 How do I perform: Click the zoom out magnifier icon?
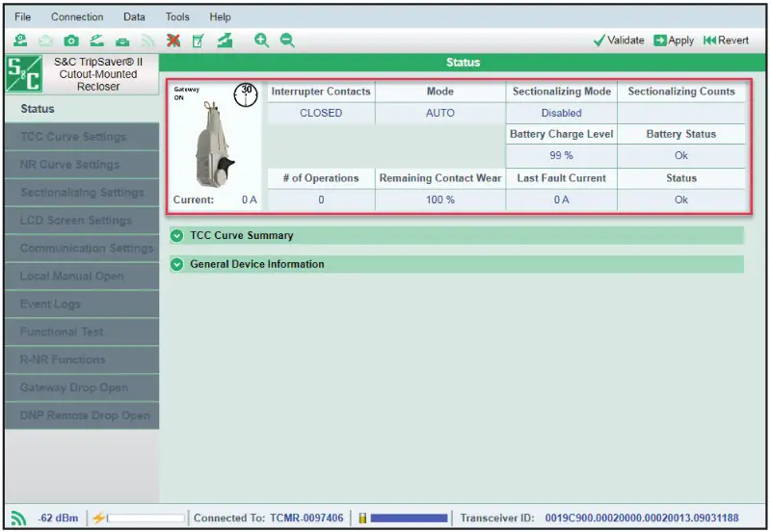coord(287,40)
